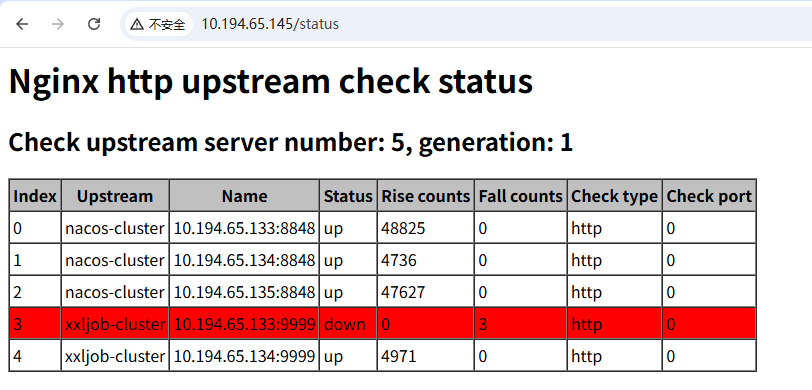The width and height of the screenshot is (812, 390).
Task: Click the 'up' status for 10.194.65.134:9999
Action: pyautogui.click(x=334, y=357)
